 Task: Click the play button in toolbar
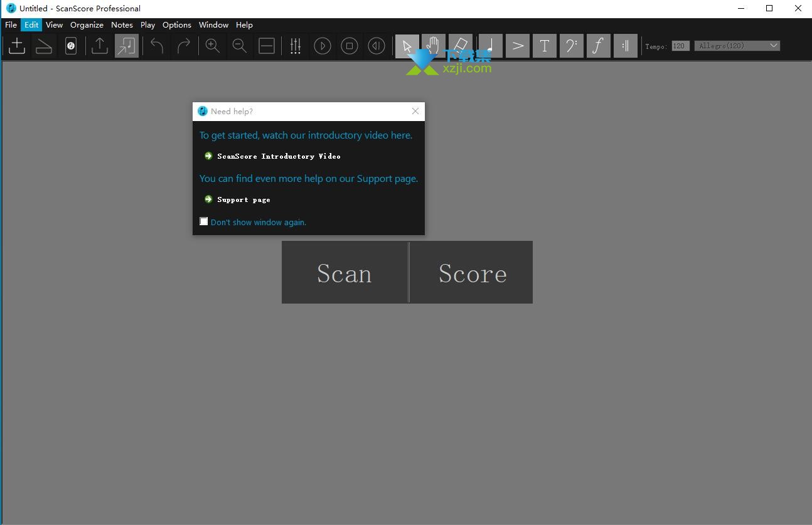[x=323, y=46]
